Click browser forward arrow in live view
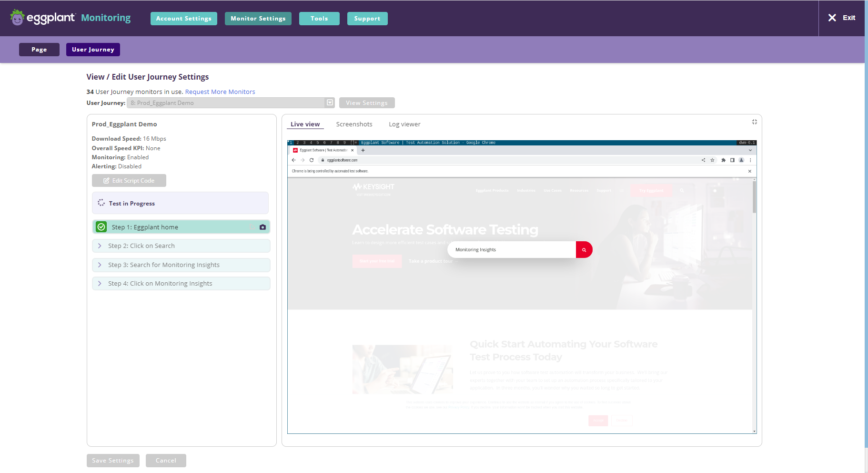868x473 pixels. point(303,160)
